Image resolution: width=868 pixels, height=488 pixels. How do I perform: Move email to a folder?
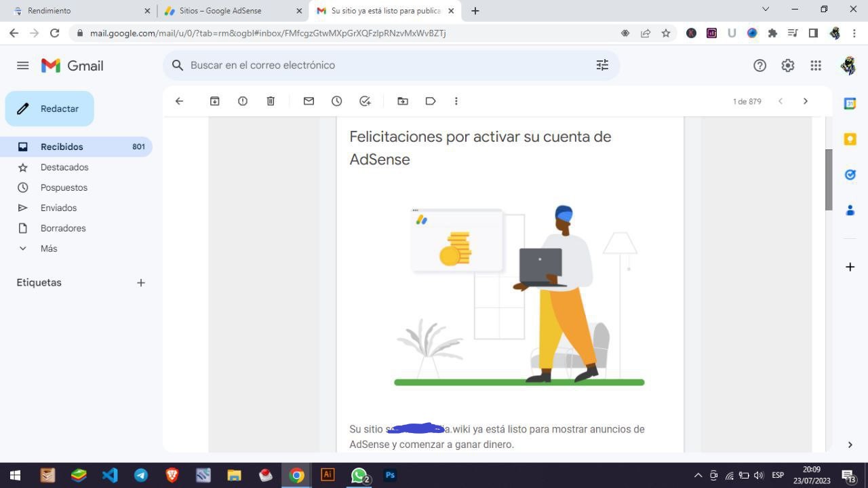pyautogui.click(x=403, y=101)
